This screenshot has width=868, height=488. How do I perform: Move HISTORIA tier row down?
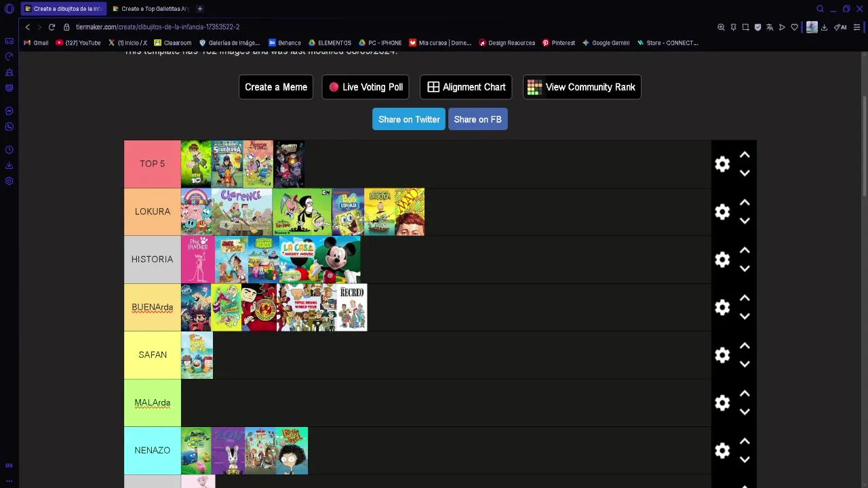pos(745,268)
